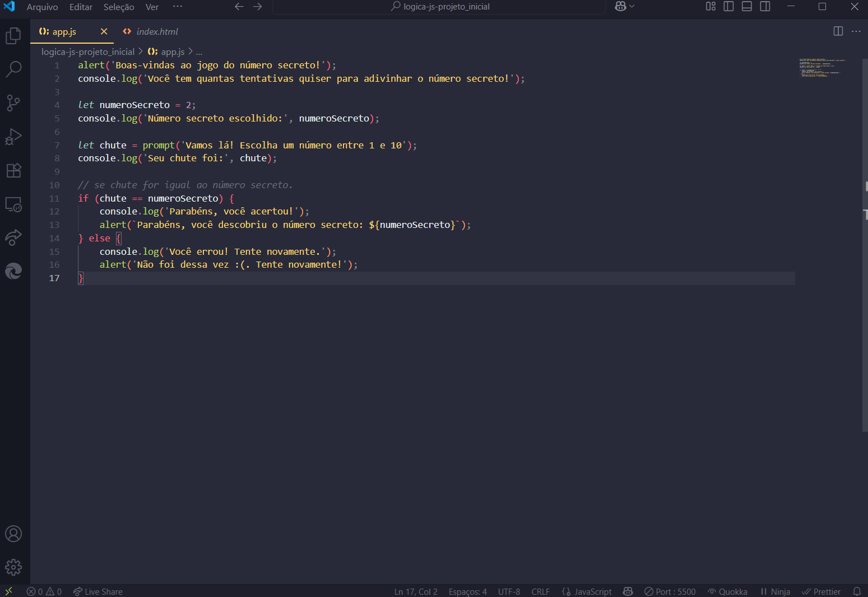Open Accounts icon in activity bar
This screenshot has height=597, width=868.
tap(13, 534)
